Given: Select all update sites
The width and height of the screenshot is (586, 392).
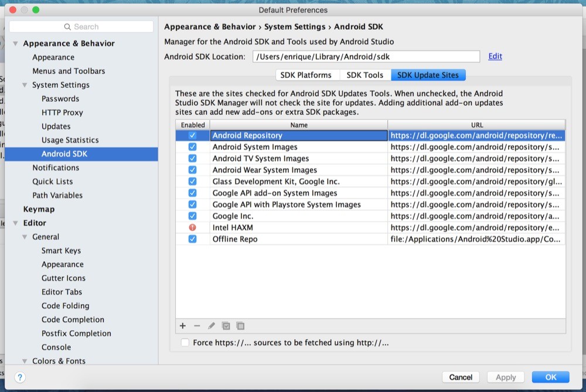Looking at the screenshot, I should pyautogui.click(x=226, y=326).
